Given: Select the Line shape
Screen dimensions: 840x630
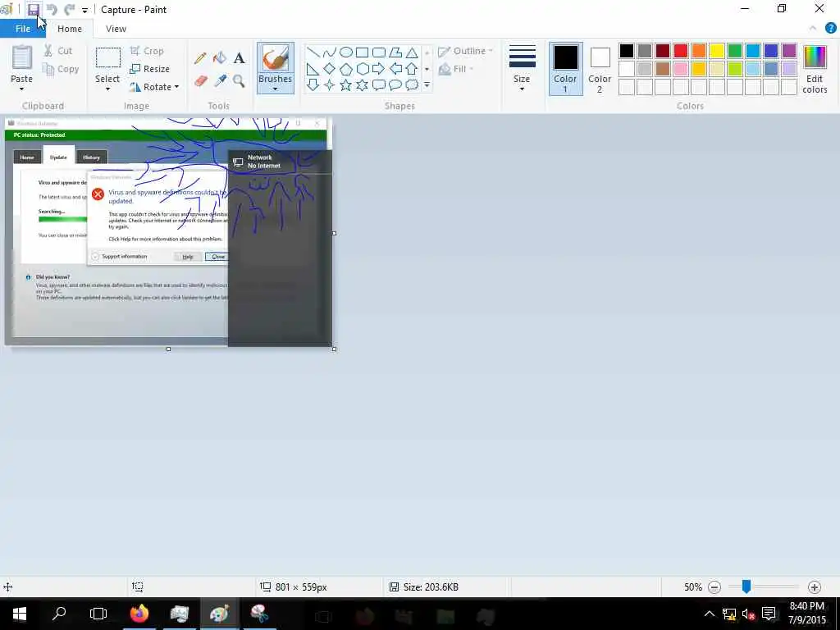Looking at the screenshot, I should [x=313, y=52].
